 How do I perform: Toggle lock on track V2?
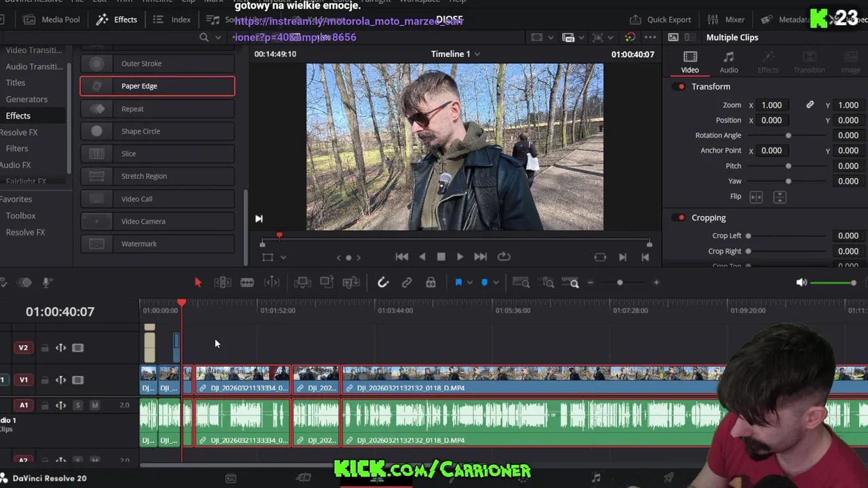pos(45,348)
